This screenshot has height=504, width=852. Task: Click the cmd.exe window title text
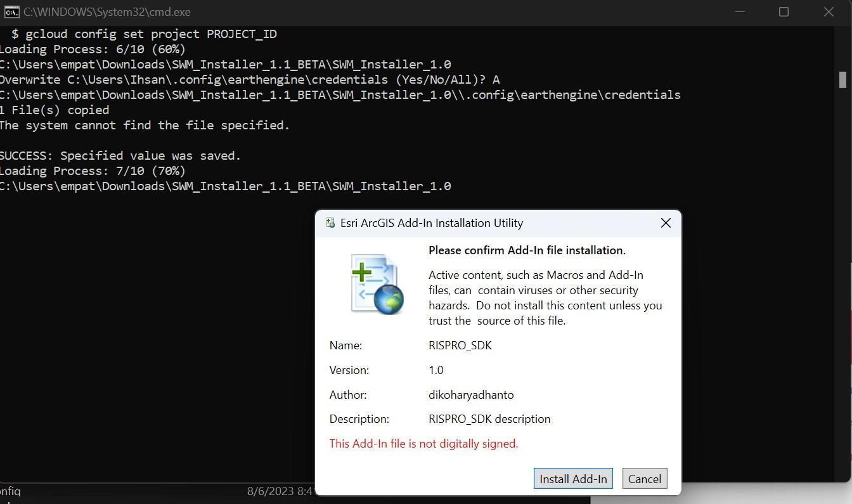click(107, 12)
